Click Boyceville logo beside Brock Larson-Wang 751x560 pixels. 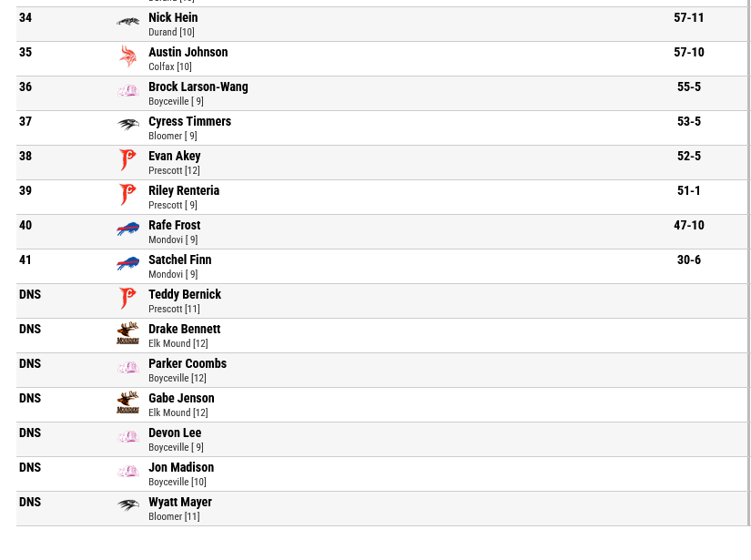coord(127,90)
